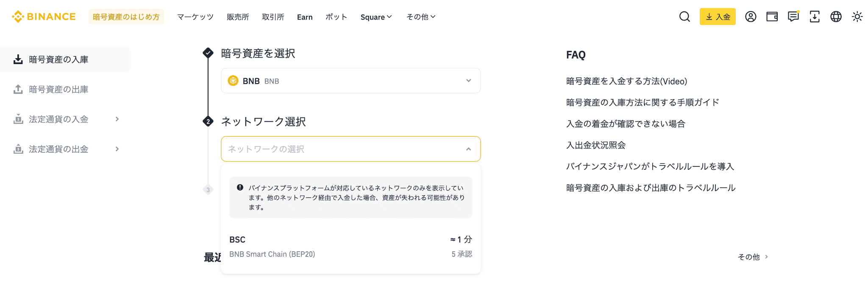Open the chat messages icon
The image size is (868, 284).
pos(793,17)
